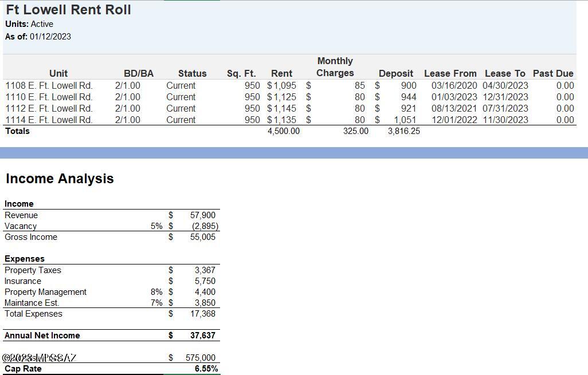
Task: Select unit '1110 E. Ft. Lowell Rd.'
Action: [x=49, y=97]
